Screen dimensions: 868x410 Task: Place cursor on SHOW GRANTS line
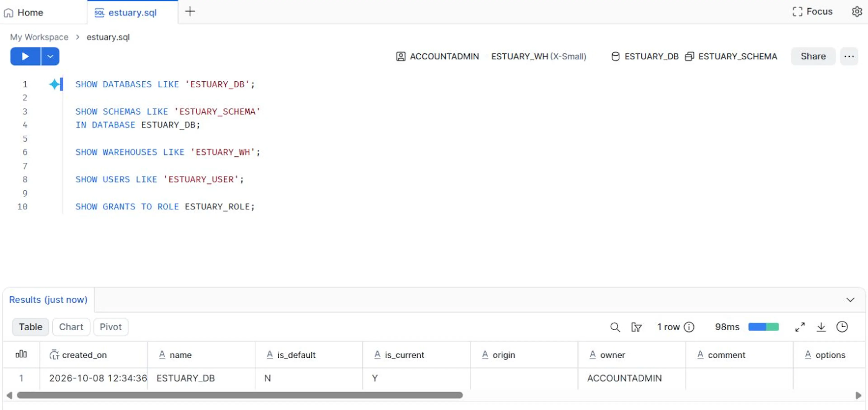(x=165, y=206)
